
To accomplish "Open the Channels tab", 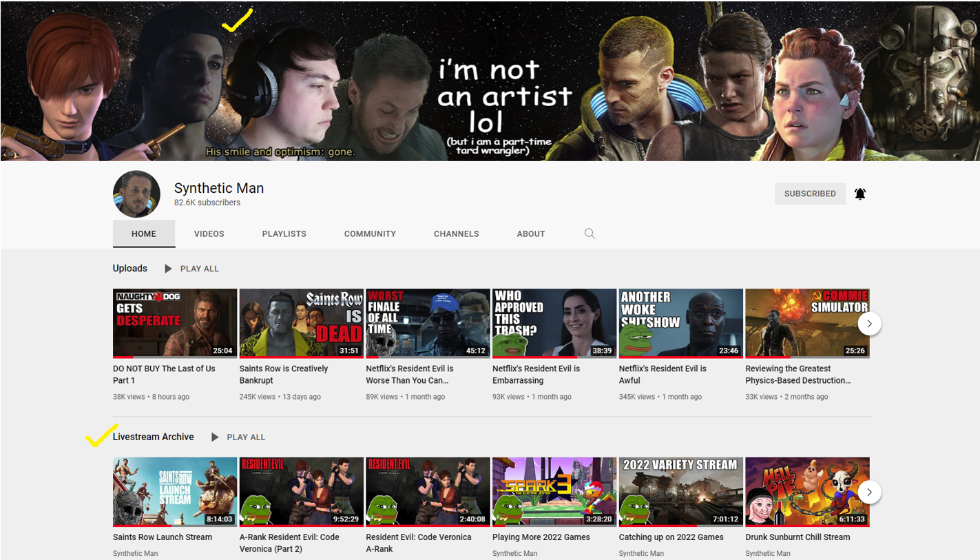I will 457,234.
